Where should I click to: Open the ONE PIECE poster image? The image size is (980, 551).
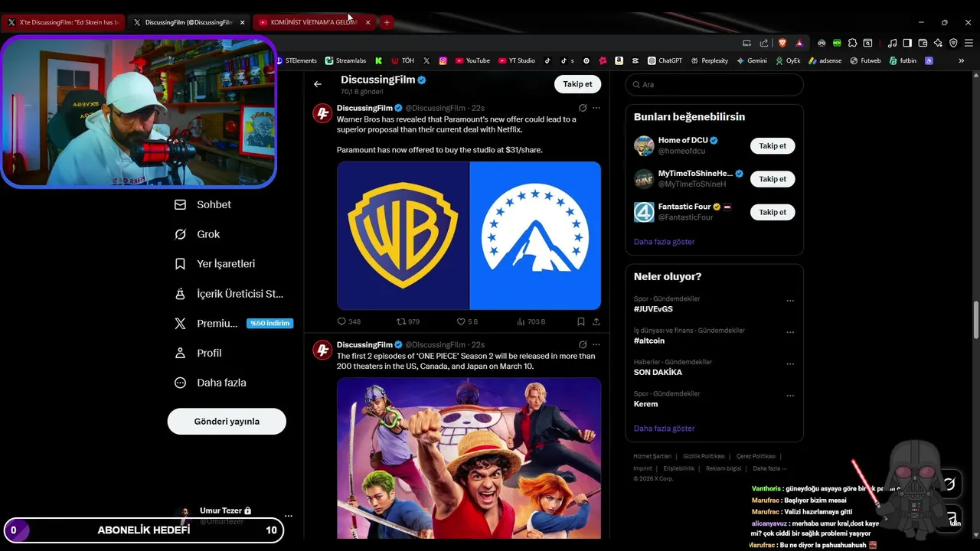click(469, 458)
